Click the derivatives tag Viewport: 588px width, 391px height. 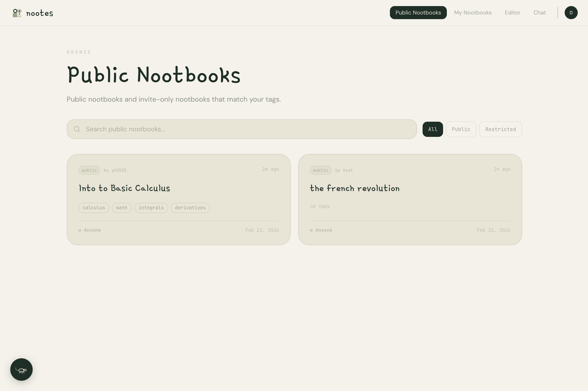[190, 208]
